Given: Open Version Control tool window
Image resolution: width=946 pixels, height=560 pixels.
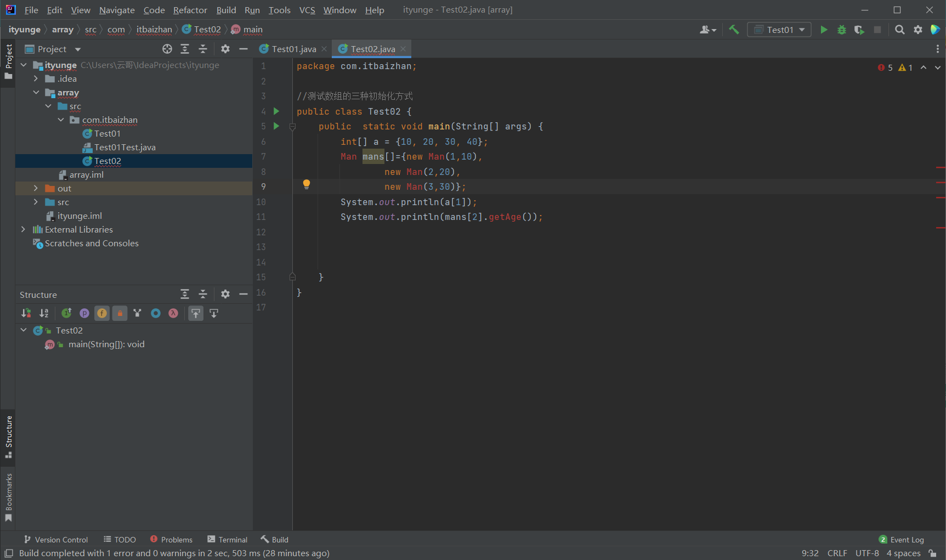Looking at the screenshot, I should pyautogui.click(x=55, y=540).
